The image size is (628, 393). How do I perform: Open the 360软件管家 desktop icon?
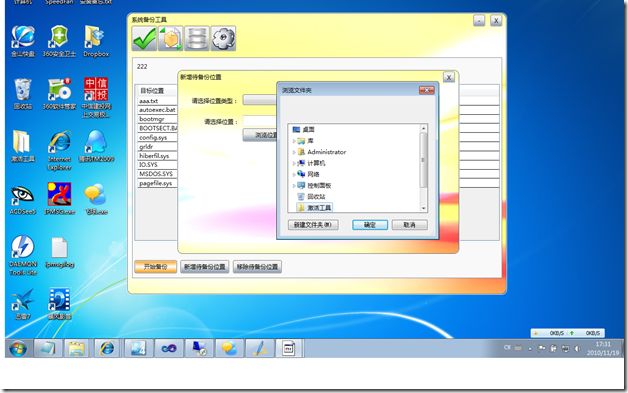click(59, 93)
